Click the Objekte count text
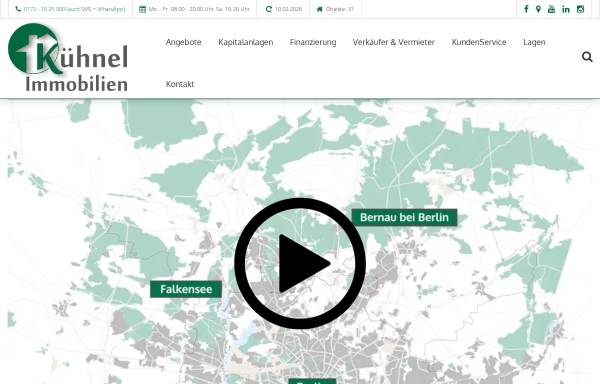Viewport: 600px width, 384px height. [340, 9]
